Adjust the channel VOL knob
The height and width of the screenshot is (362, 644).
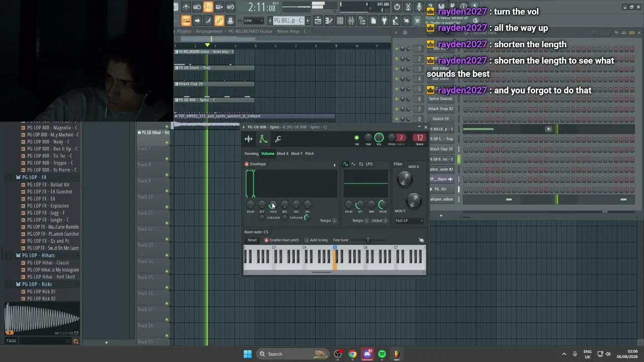coord(379,138)
